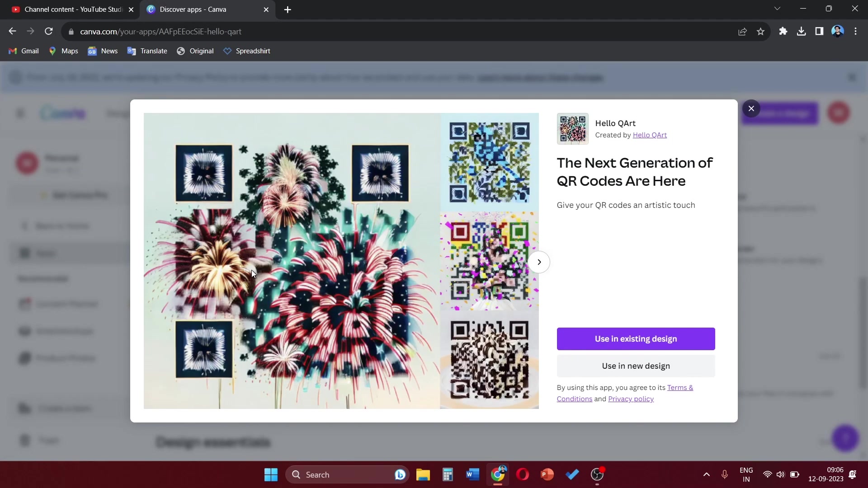The image size is (868, 488).
Task: Check battery status icon
Action: click(794, 475)
